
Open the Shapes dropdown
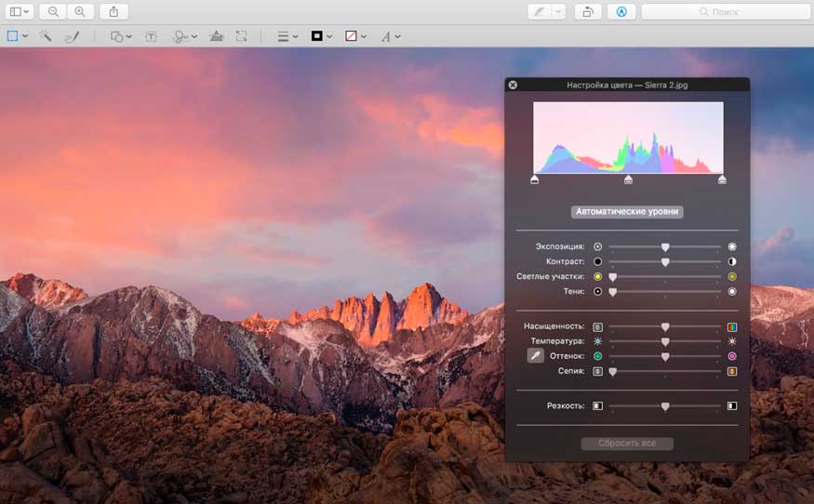tap(121, 36)
